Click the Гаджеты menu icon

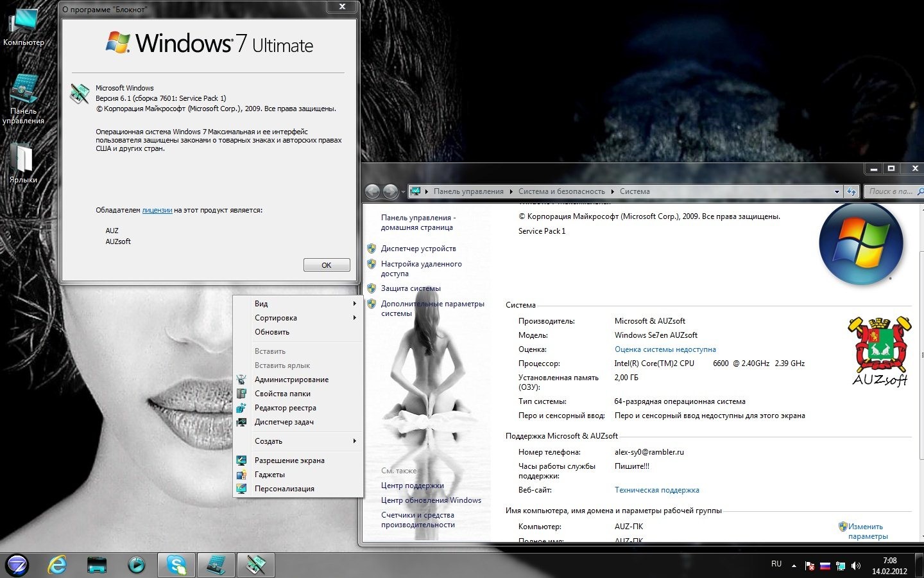coord(241,475)
